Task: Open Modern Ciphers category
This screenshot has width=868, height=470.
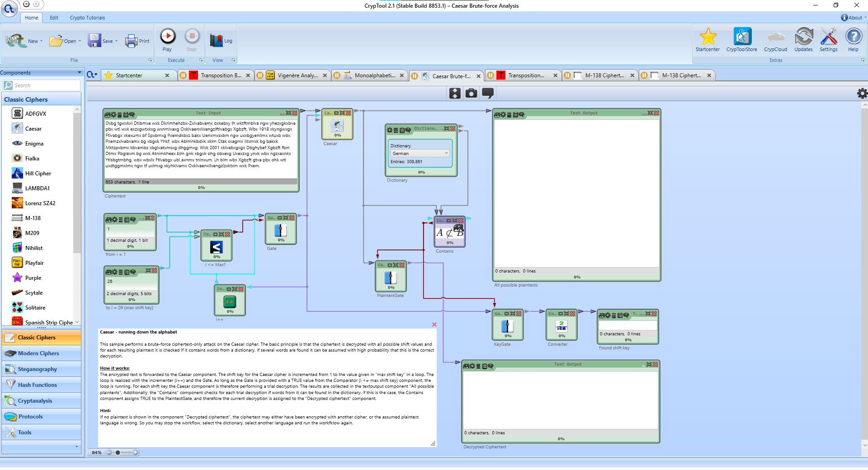Action: pos(41,353)
